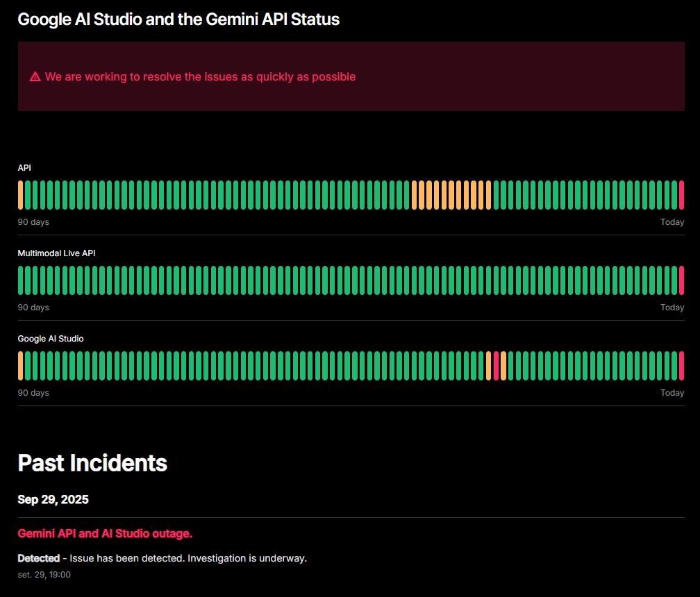The height and width of the screenshot is (597, 700).
Task: Open the Gemini API and AI Studio outage incident
Action: click(x=105, y=533)
